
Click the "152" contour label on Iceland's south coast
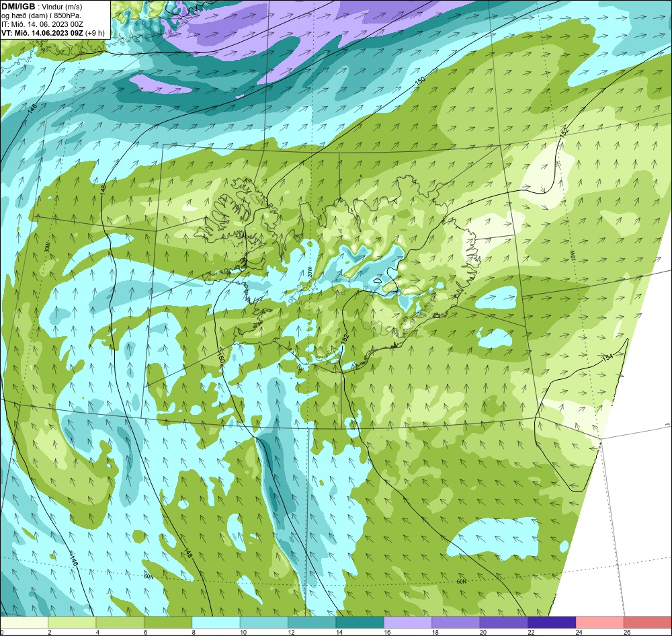tap(345, 338)
